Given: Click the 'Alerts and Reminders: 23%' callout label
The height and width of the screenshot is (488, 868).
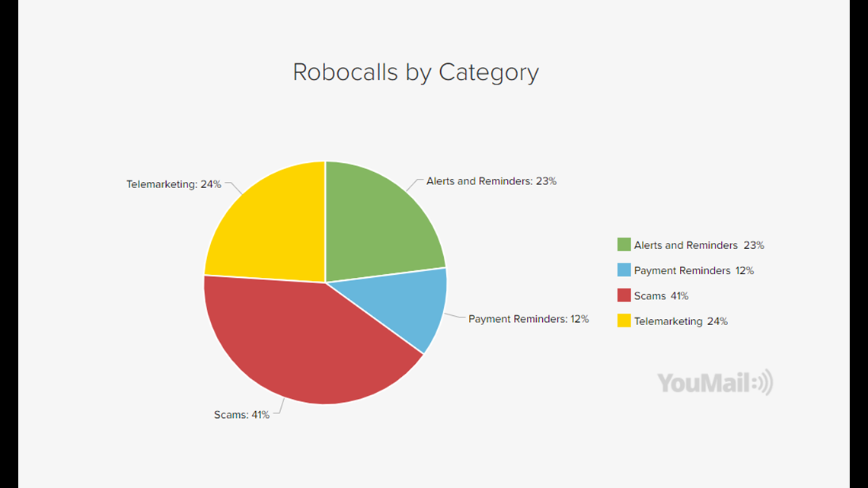Looking at the screenshot, I should point(491,181).
